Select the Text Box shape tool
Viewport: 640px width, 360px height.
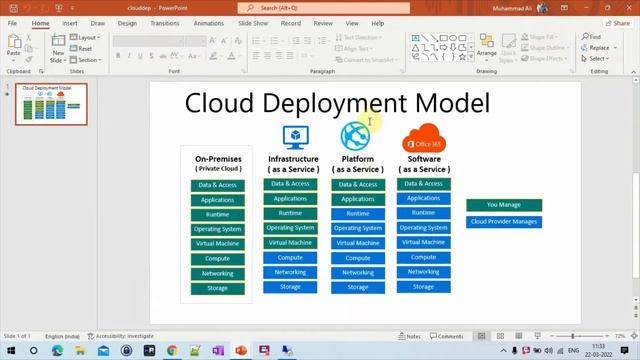pos(416,38)
